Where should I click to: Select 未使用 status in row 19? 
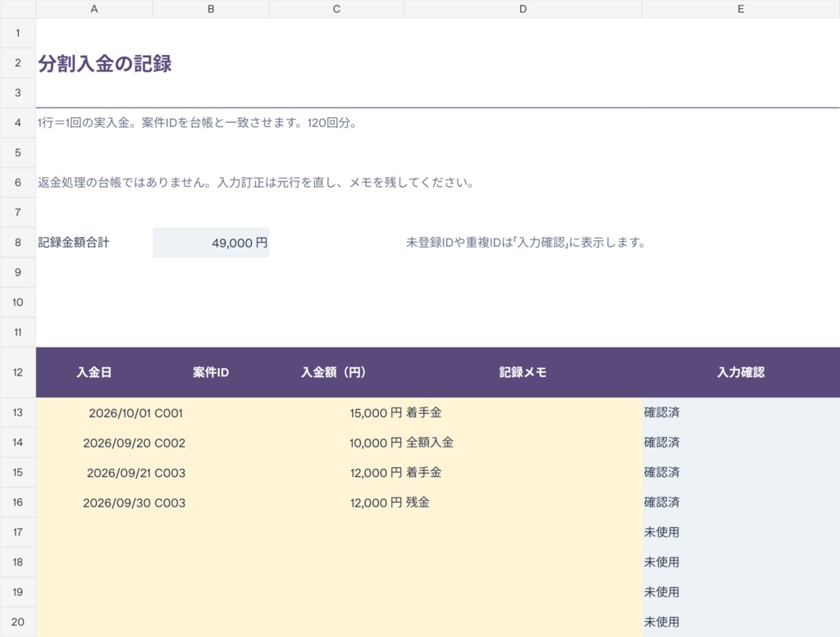pyautogui.click(x=741, y=592)
